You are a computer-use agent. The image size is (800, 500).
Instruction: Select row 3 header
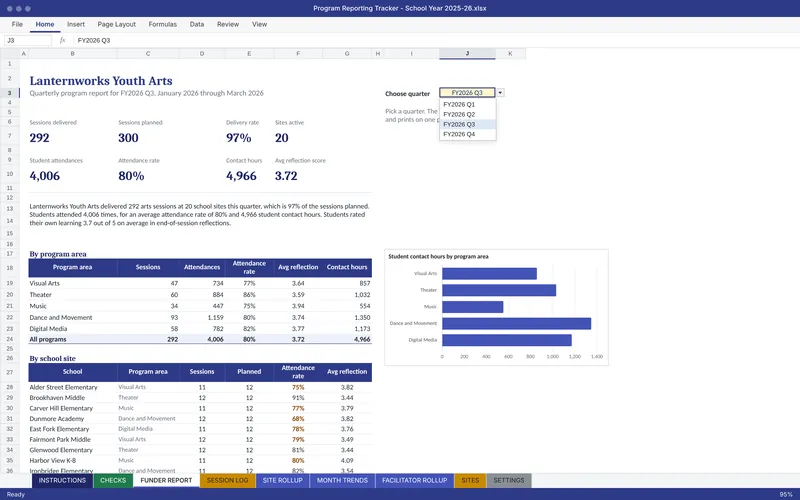click(10, 93)
